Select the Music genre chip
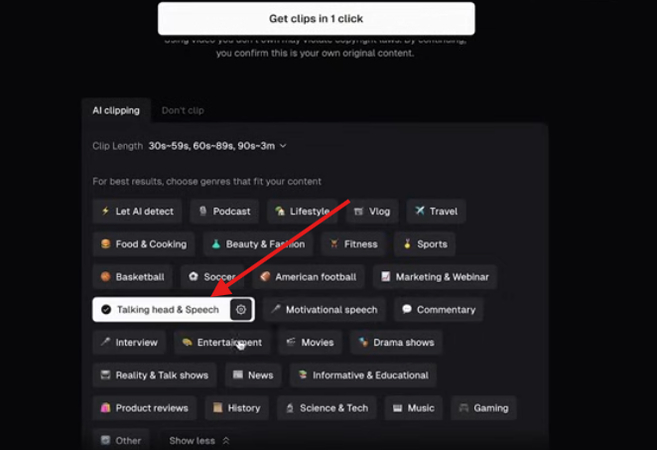The image size is (657, 450). [414, 408]
